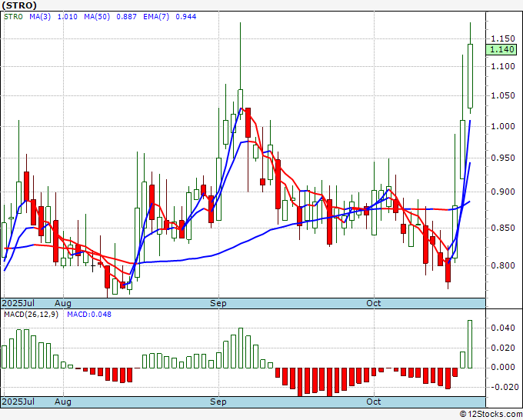Click the 0.040 MACD axis label

tap(503, 328)
